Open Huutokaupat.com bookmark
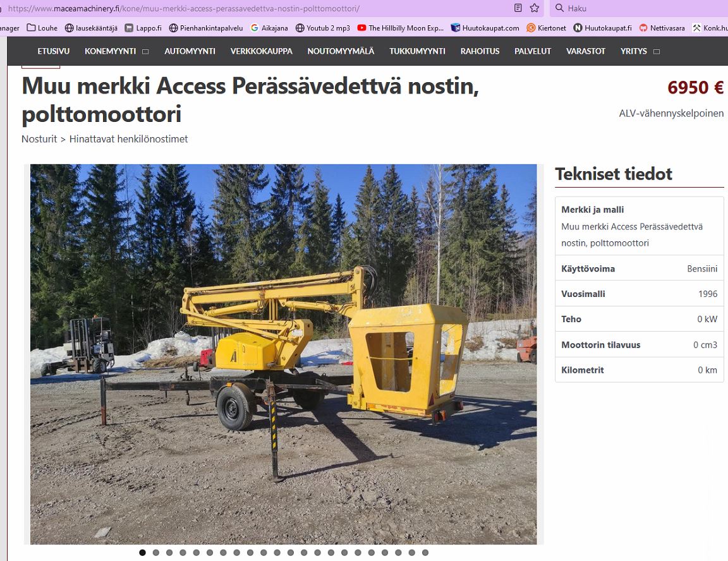The image size is (728, 561). click(x=485, y=28)
